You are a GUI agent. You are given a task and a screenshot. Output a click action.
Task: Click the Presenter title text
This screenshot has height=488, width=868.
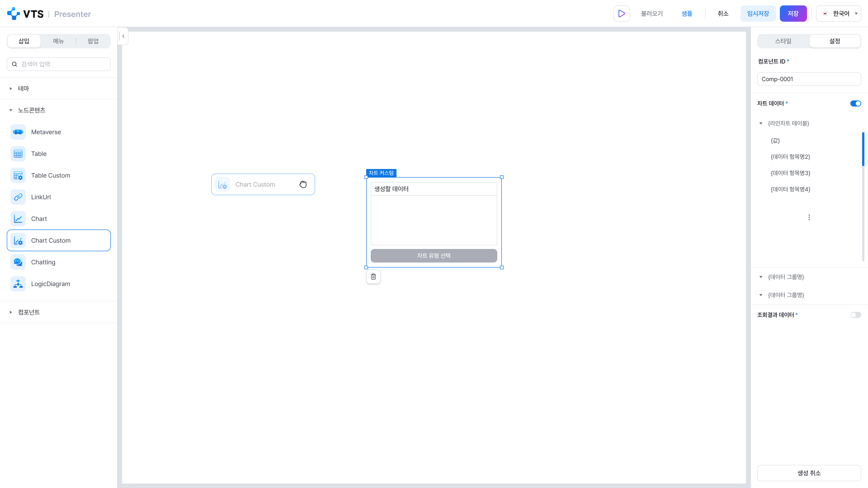(x=72, y=14)
